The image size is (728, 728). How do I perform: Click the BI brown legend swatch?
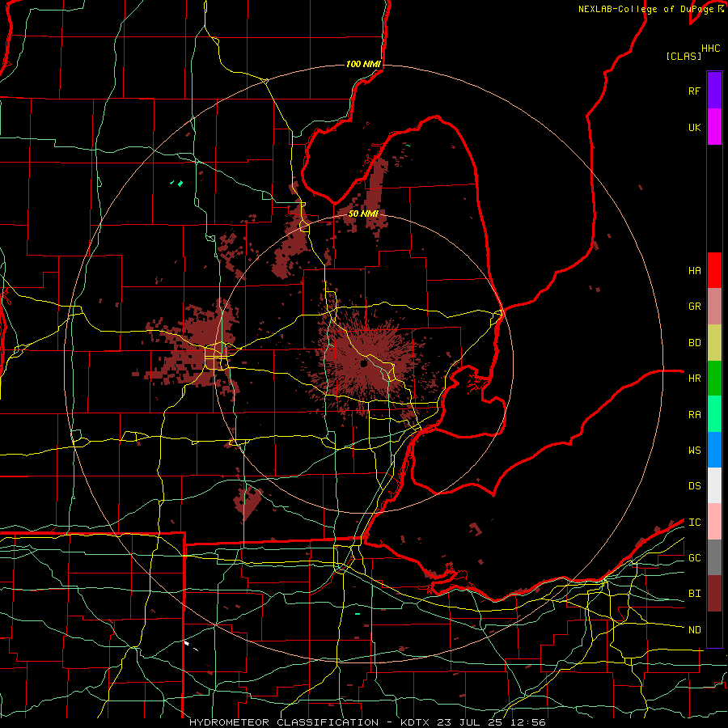click(x=714, y=594)
